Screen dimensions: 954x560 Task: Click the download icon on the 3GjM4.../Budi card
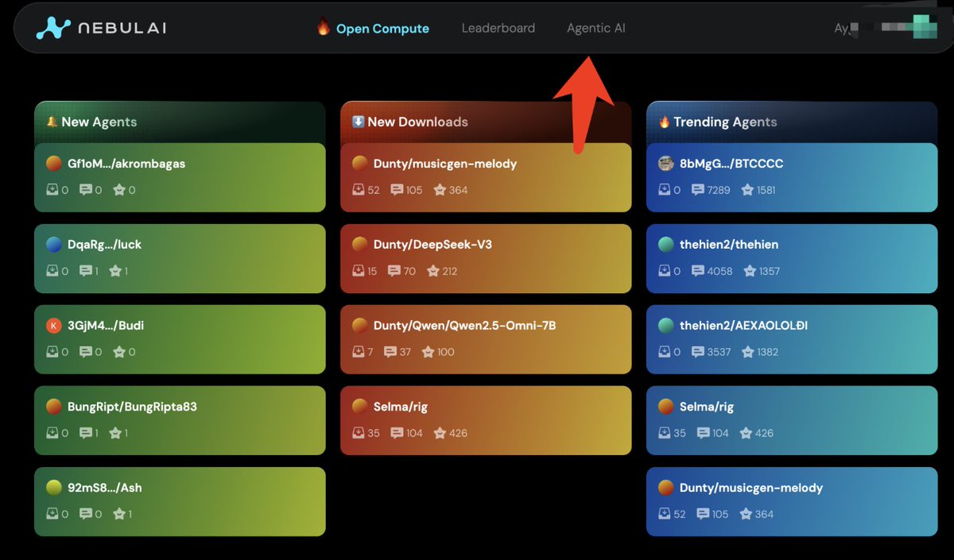(x=52, y=352)
